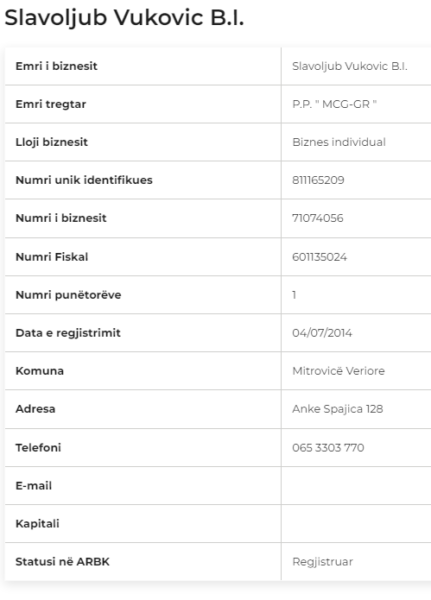Click the Numri unik identifikues label

tap(84, 180)
